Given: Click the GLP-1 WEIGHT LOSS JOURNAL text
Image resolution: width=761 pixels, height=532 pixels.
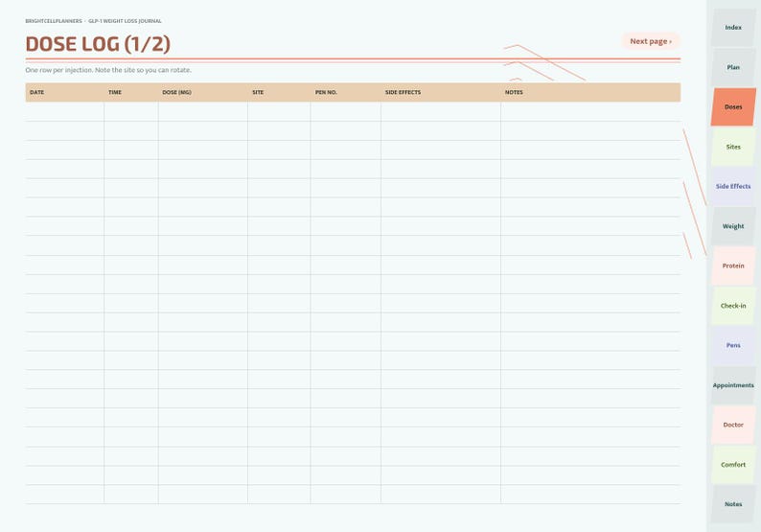Looking at the screenshot, I should pyautogui.click(x=125, y=21).
